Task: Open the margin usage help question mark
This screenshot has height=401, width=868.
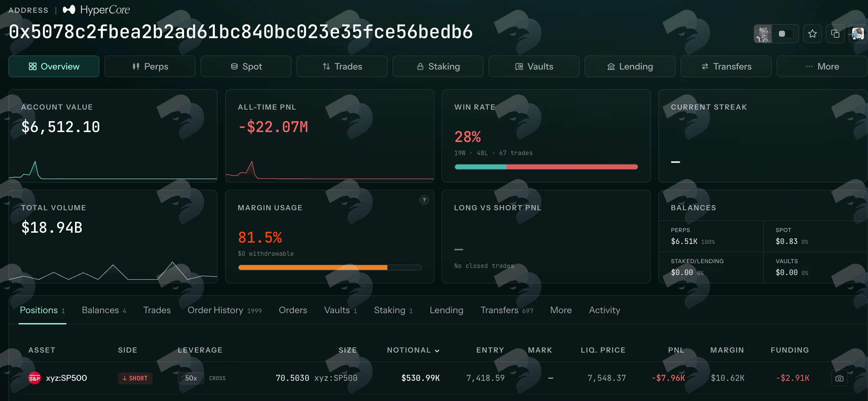Action: click(424, 200)
